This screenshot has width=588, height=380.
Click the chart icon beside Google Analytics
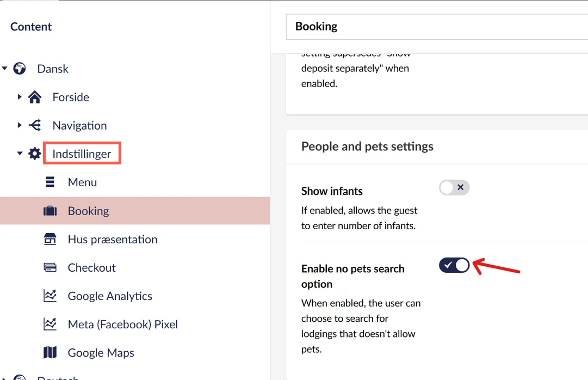point(50,296)
